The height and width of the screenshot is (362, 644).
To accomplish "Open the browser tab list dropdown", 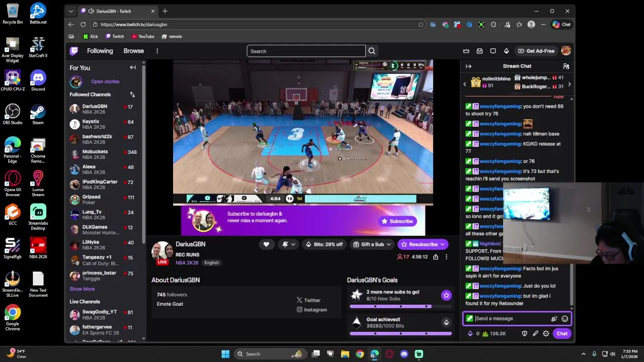I will click(71, 11).
